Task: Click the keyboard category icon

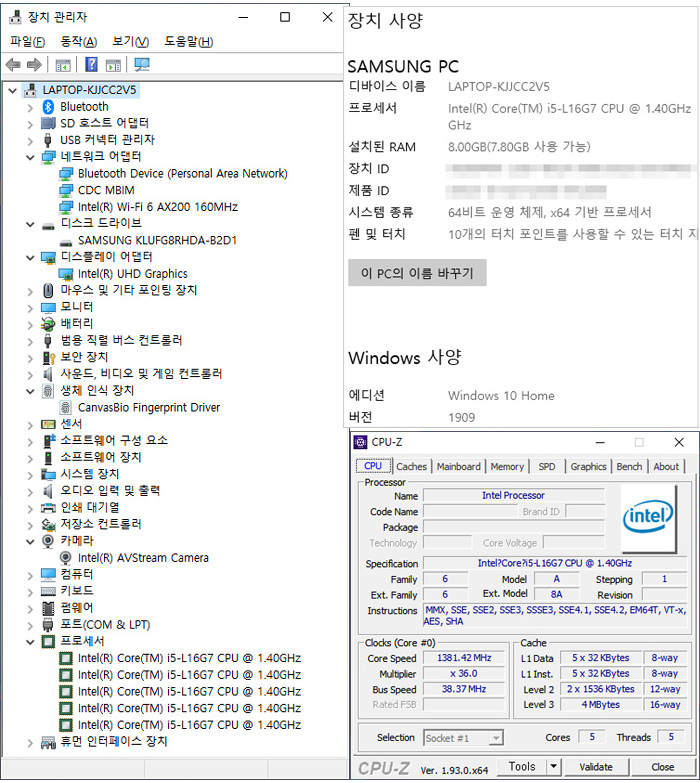Action: point(48,591)
